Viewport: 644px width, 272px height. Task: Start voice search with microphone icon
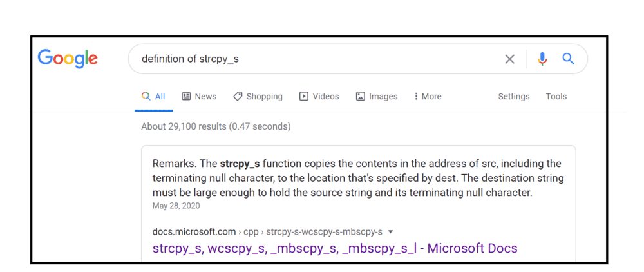542,59
